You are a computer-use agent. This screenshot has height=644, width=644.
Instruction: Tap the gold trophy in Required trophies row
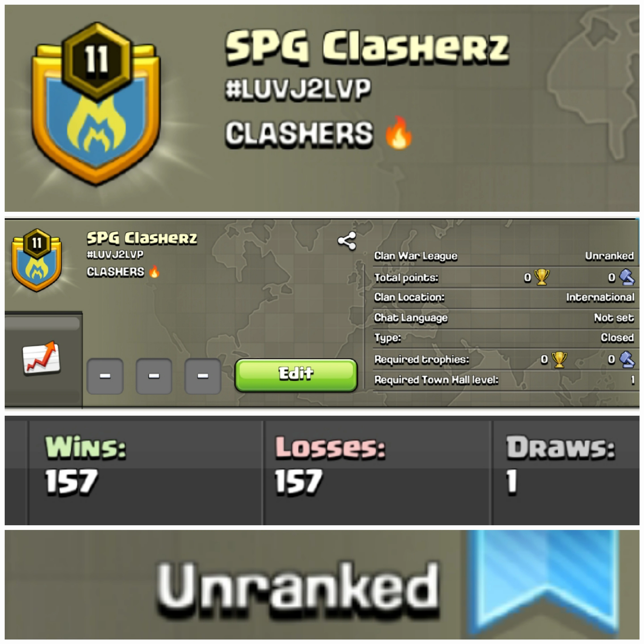[559, 359]
